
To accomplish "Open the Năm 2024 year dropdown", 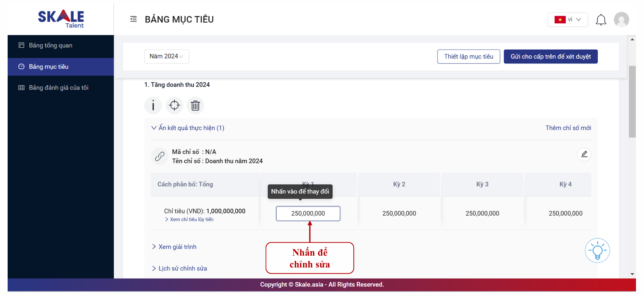I will (x=166, y=56).
